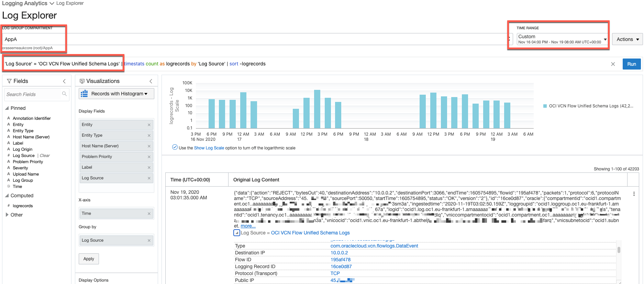This screenshot has height=284, width=644.
Task: Click the scrollbar thumb in the log details
Action: (619, 250)
